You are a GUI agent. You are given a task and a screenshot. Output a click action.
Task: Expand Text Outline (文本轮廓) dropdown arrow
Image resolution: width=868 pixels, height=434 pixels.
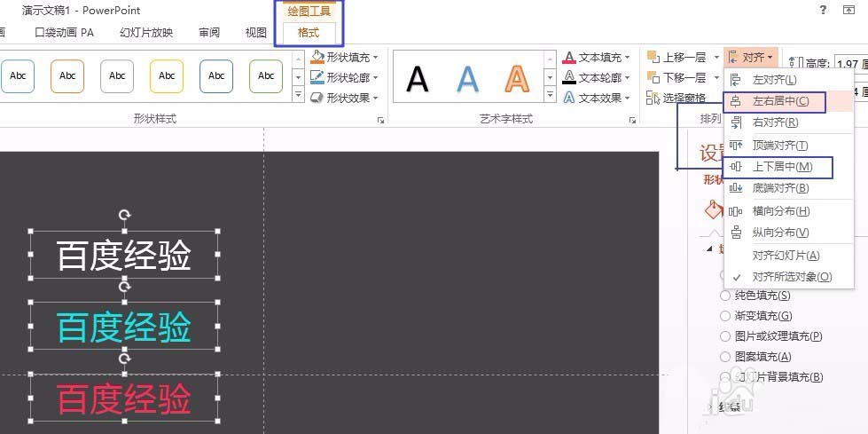[x=627, y=77]
